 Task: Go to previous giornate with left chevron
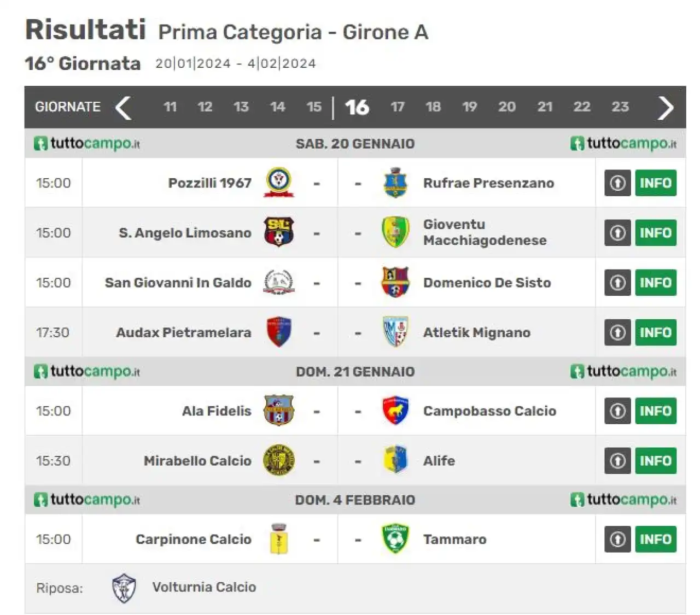pos(124,107)
